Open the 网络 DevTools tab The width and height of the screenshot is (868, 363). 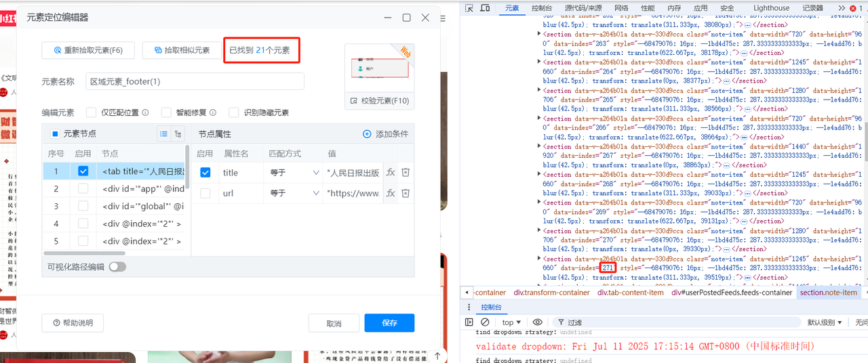(622, 8)
